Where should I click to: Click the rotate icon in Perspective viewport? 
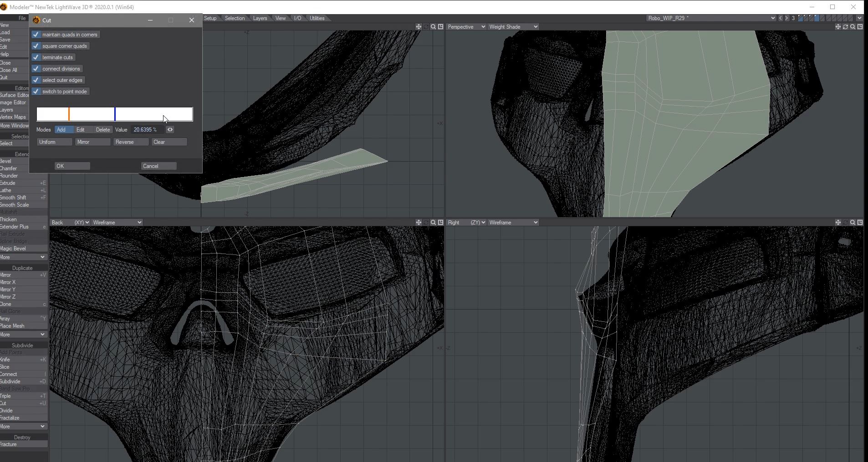pyautogui.click(x=845, y=27)
